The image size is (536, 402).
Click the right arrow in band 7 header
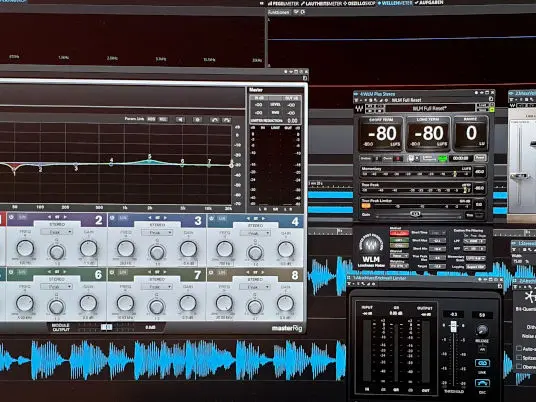point(165,272)
